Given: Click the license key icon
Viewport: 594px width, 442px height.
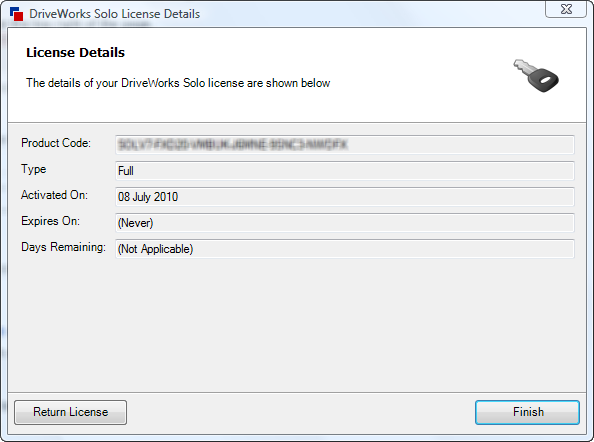Looking at the screenshot, I should click(x=536, y=75).
